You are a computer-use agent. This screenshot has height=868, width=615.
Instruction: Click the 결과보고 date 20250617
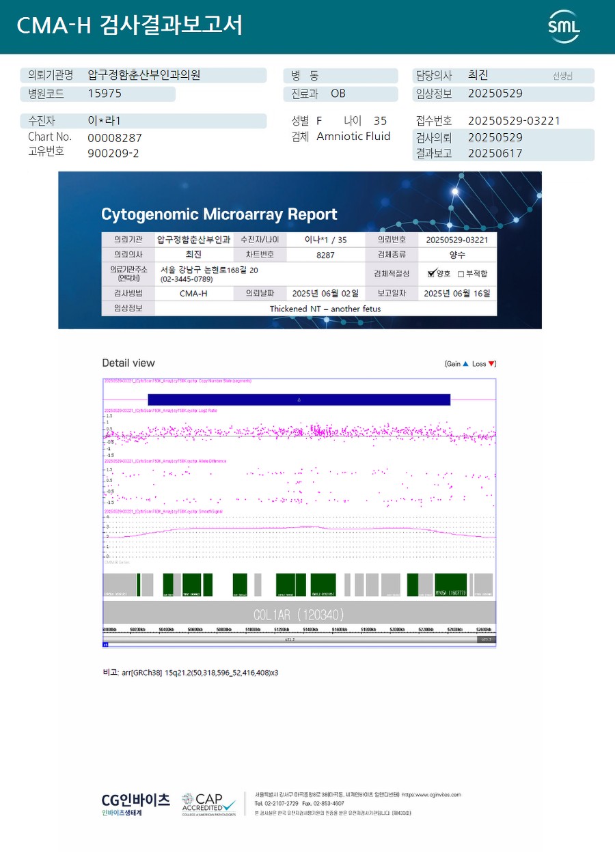tap(495, 153)
